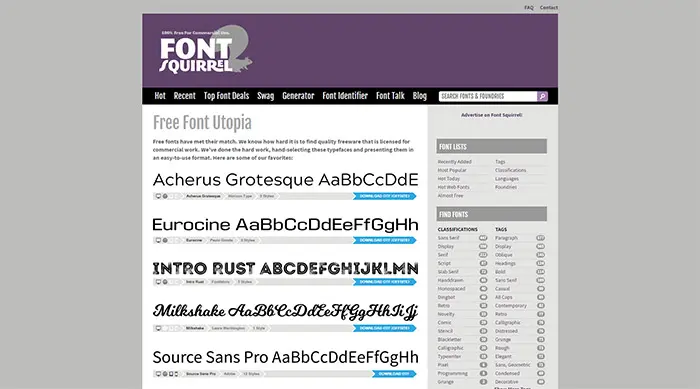The image size is (700, 389).
Task: Click the desktop monitor icon under Milkshake
Action: coord(158,328)
